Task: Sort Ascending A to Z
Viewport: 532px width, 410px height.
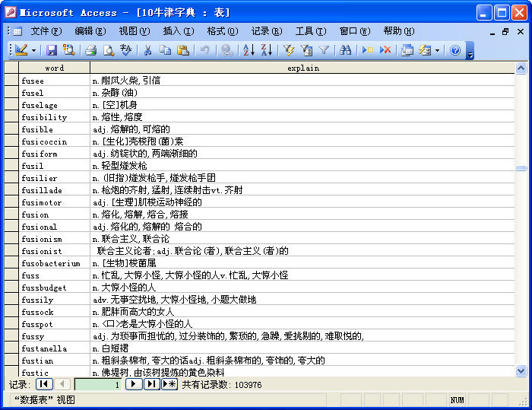Action: (249, 50)
